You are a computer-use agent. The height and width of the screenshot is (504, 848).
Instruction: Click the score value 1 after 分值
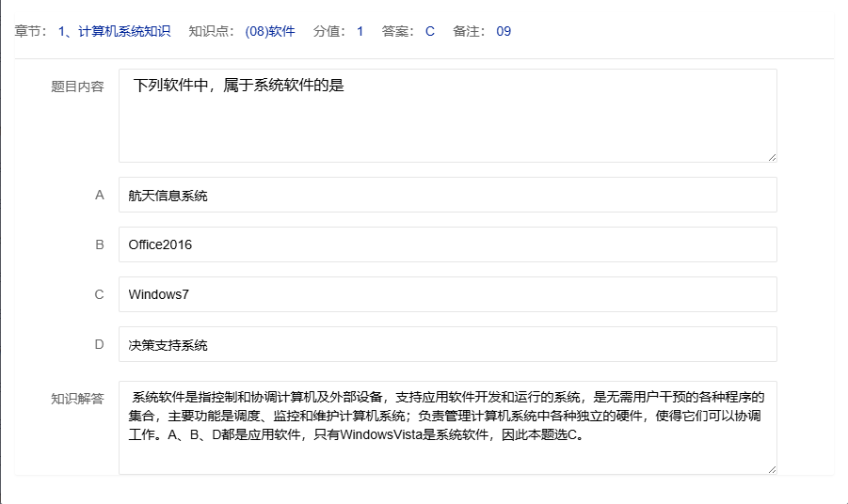point(360,31)
